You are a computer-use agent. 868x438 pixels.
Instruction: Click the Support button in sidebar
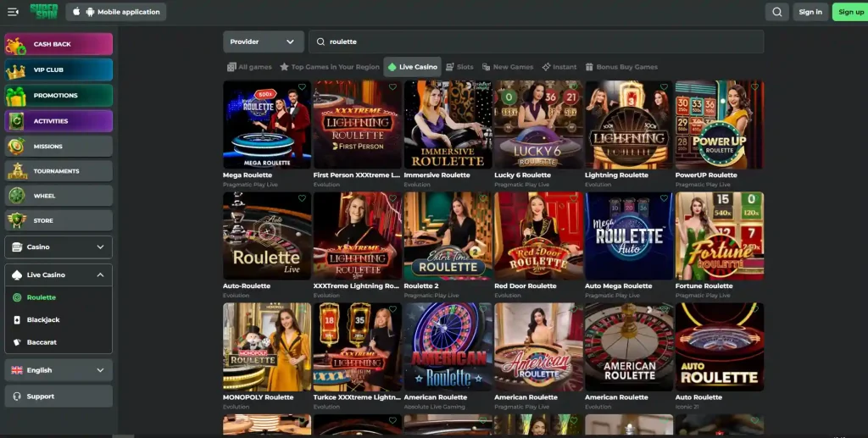58,396
